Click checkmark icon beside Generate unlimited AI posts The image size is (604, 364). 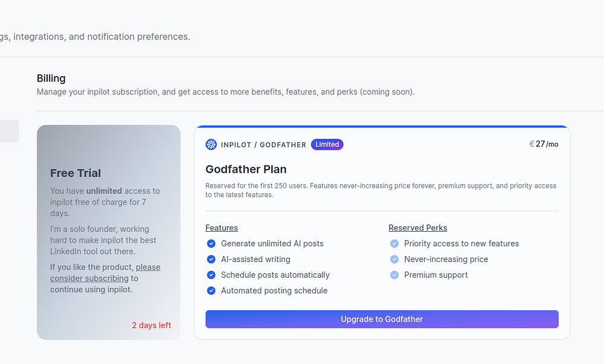tap(211, 243)
